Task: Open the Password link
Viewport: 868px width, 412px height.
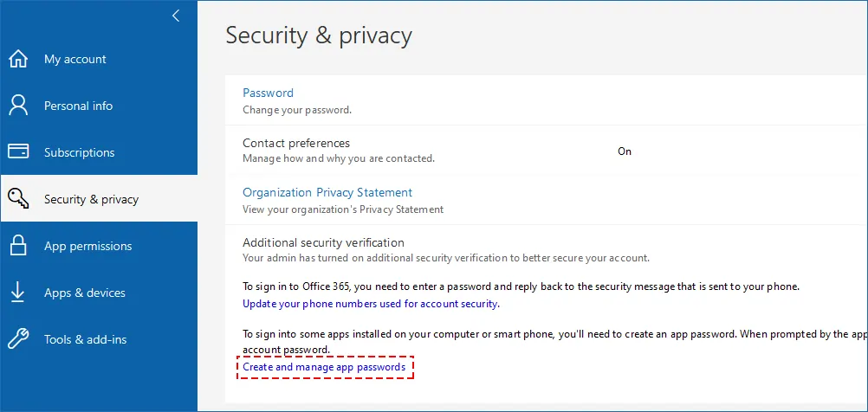Action: pyautogui.click(x=268, y=93)
